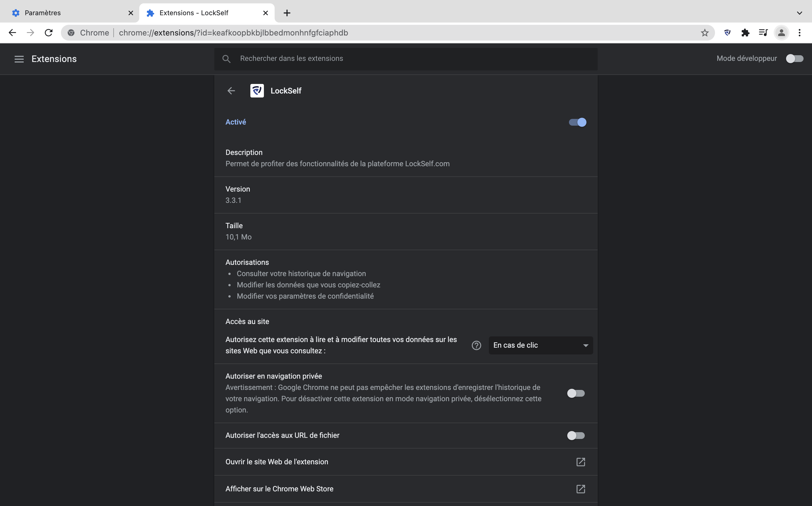Click external link icon for Chrome Web Store
The width and height of the screenshot is (812, 506).
tap(581, 489)
